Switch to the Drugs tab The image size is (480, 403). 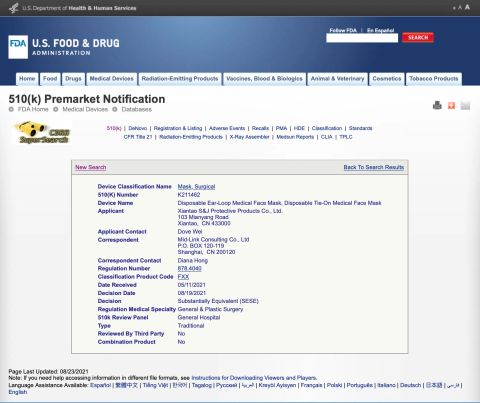pos(73,79)
